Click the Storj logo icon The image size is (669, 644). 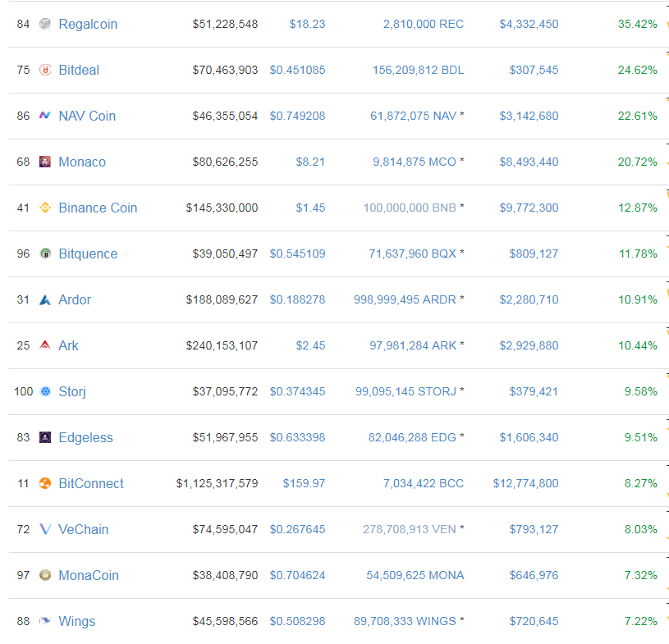click(45, 391)
